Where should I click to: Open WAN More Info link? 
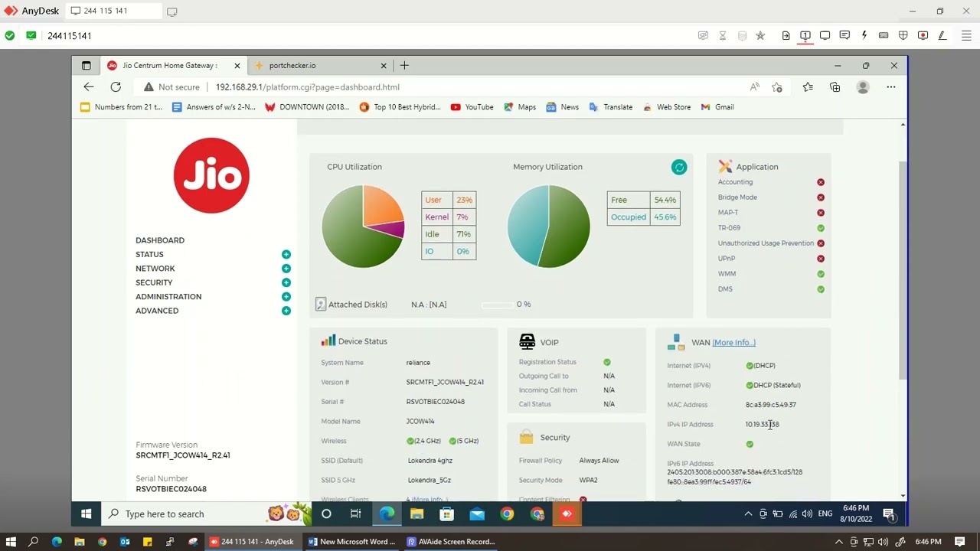coord(733,343)
